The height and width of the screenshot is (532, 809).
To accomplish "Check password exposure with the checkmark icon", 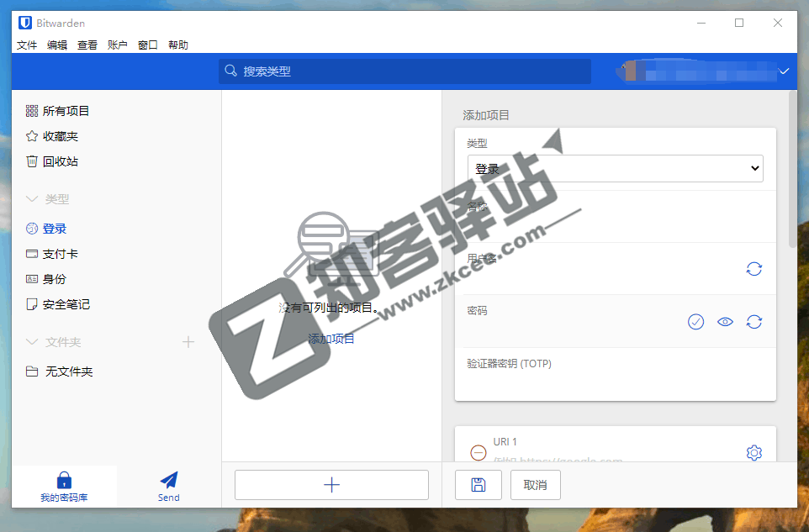I will point(695,321).
